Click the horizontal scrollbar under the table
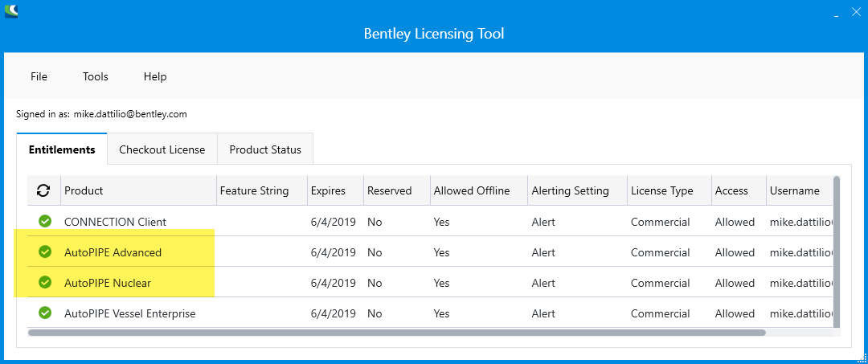Image resolution: width=868 pixels, height=364 pixels. pyautogui.click(x=396, y=333)
